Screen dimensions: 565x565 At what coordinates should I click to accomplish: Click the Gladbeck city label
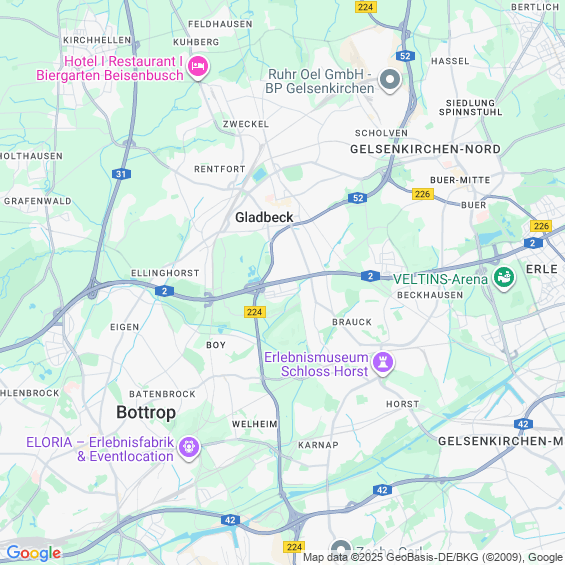pos(264,217)
